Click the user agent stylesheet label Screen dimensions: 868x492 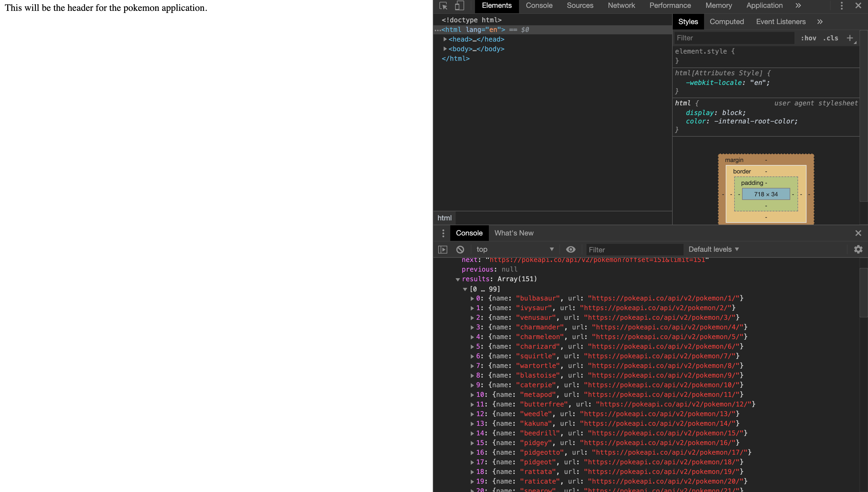point(816,103)
